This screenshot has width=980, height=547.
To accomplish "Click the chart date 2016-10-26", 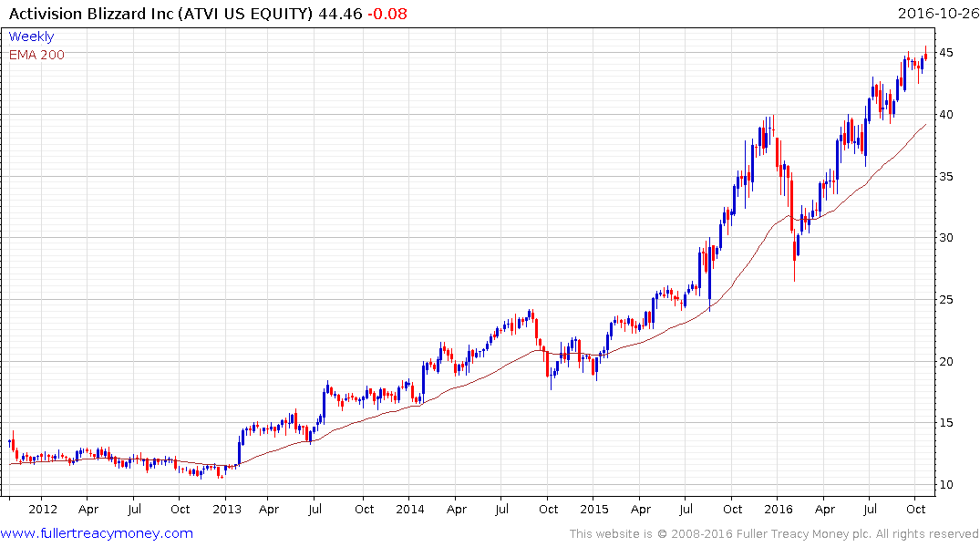I will click(938, 13).
